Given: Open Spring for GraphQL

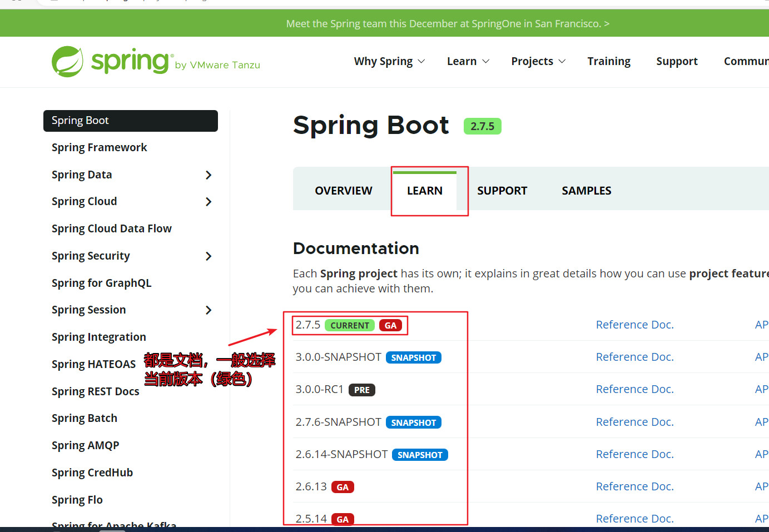Looking at the screenshot, I should pos(102,283).
